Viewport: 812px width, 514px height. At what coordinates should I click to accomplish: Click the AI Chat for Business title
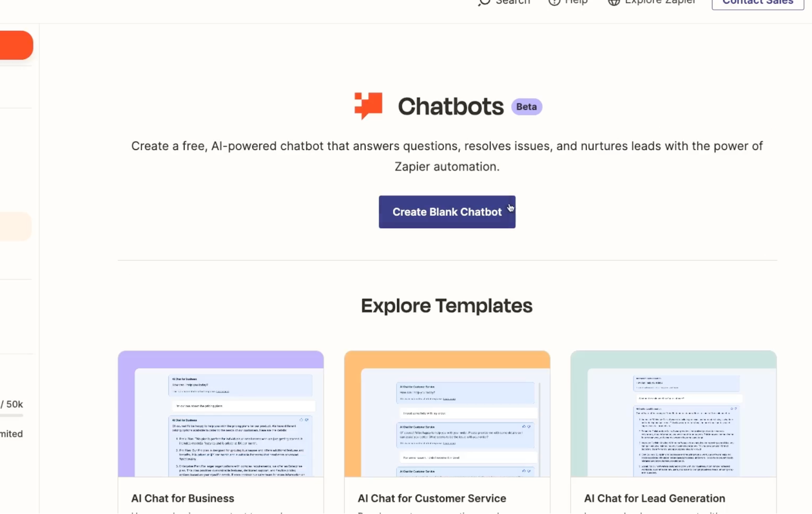(183, 498)
